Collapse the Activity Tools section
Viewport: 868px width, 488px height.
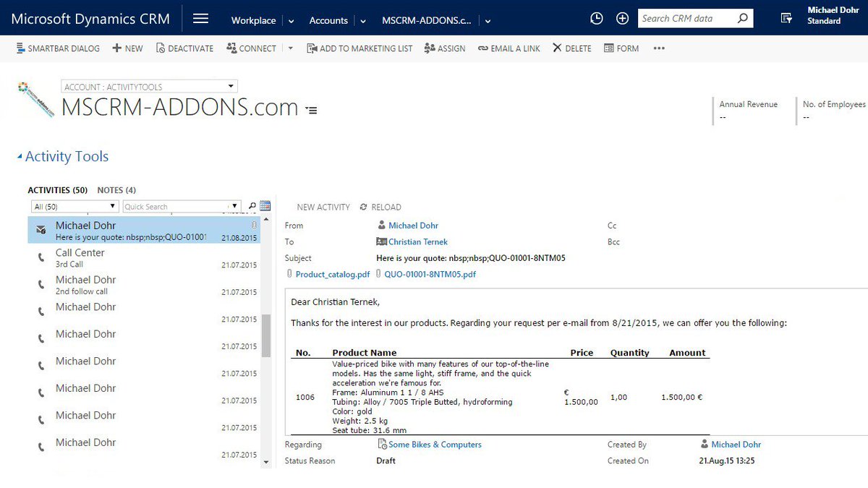tap(20, 157)
